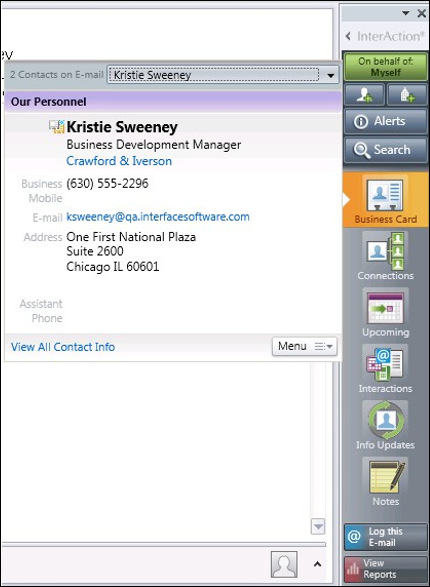Open the Connections panel
This screenshot has width=430, height=587.
pos(385,256)
